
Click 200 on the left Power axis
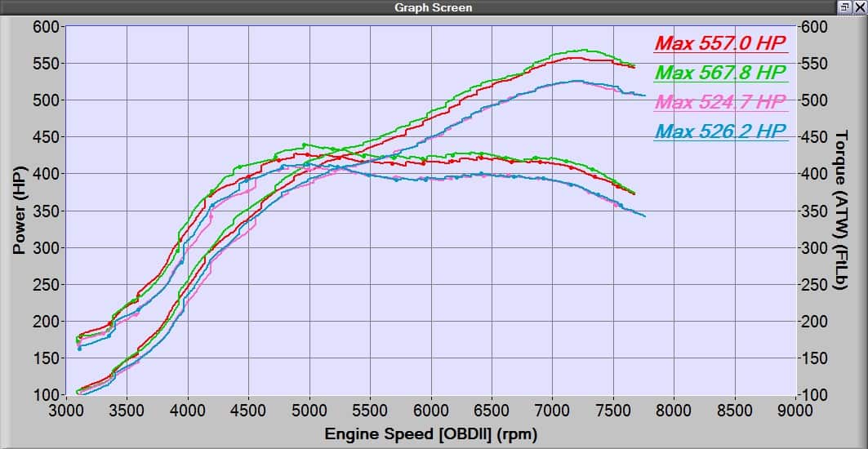tap(44, 322)
